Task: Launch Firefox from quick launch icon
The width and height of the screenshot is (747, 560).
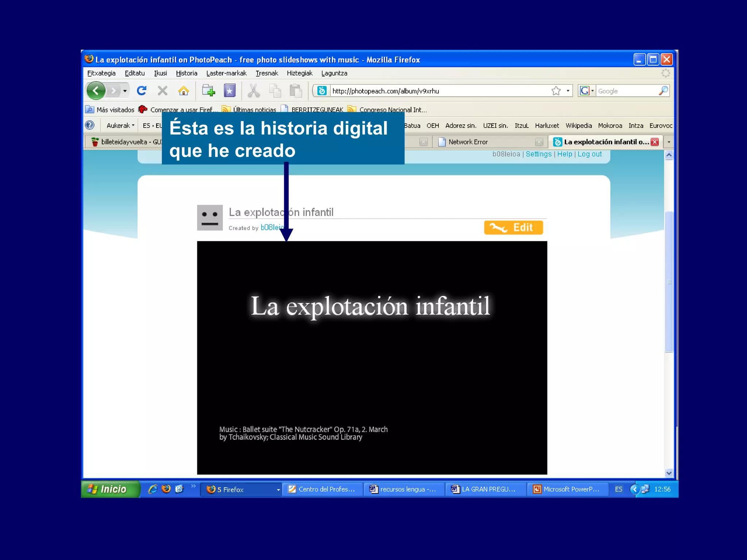Action: click(x=166, y=489)
